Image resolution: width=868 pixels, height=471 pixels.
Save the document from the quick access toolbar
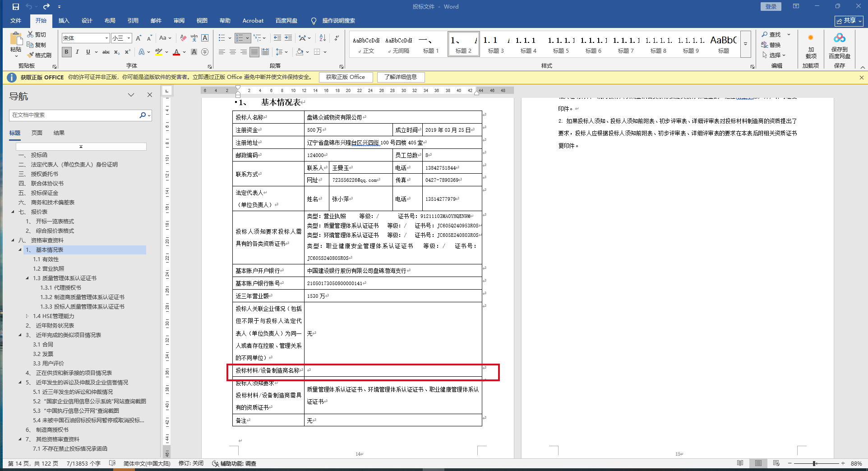coord(16,7)
